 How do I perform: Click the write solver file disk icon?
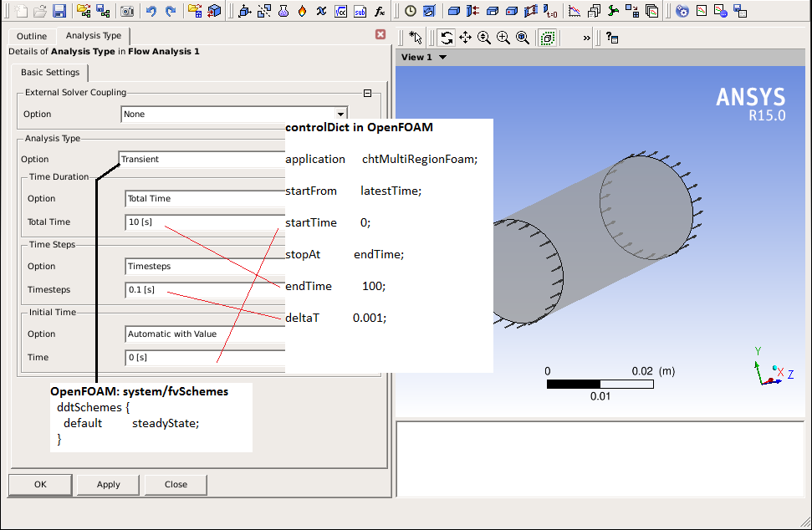[741, 10]
